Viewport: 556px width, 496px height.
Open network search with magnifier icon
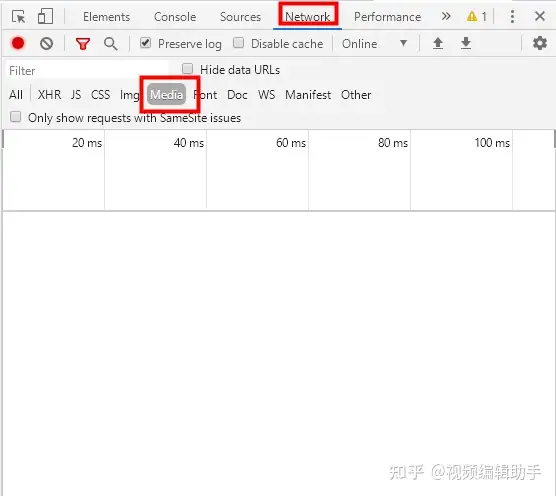tap(111, 44)
